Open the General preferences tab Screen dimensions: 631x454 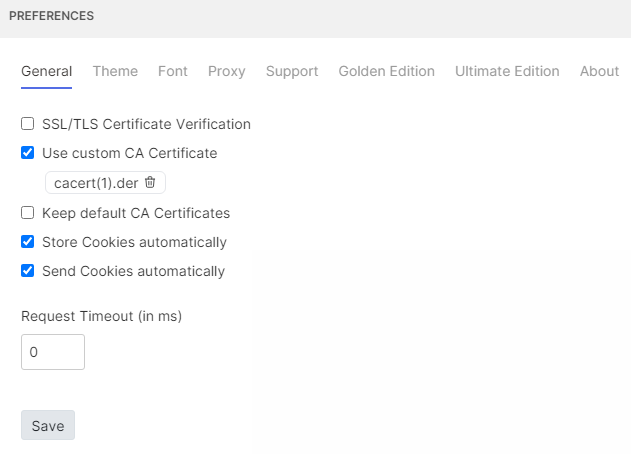pyautogui.click(x=46, y=71)
